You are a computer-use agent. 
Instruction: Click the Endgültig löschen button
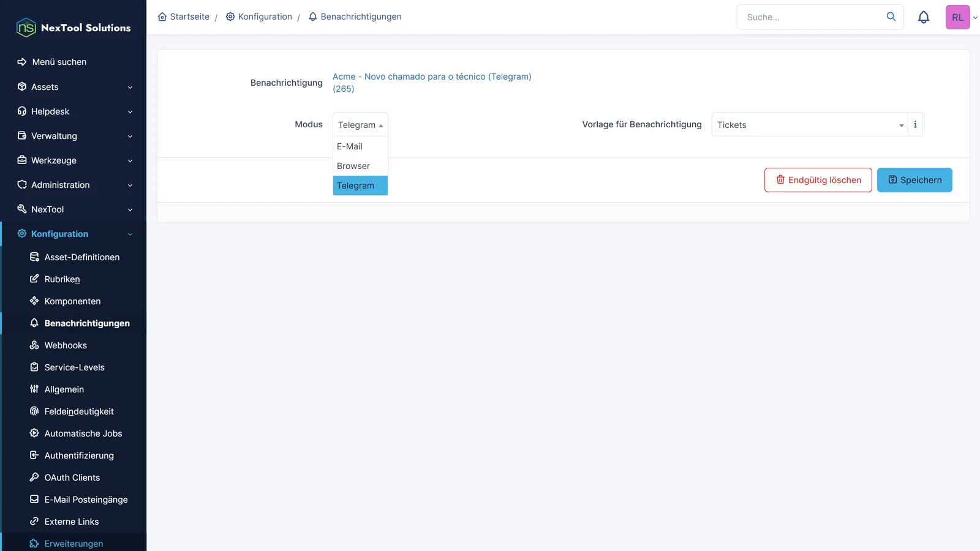click(818, 180)
